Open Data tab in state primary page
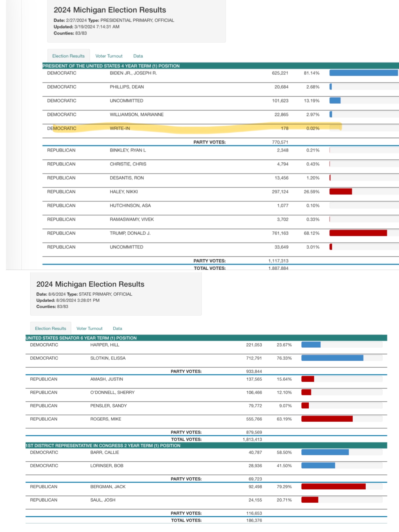Screen dimensions: 399x532 pos(117,328)
